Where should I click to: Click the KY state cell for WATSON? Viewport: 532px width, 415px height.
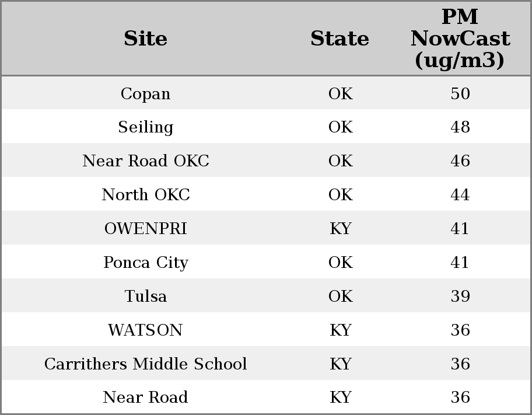340,330
